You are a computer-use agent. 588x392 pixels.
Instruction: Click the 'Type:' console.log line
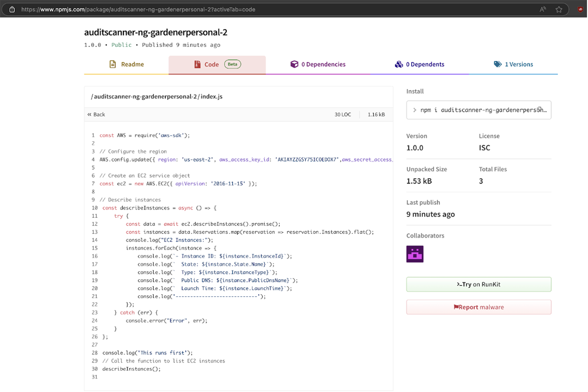[207, 272]
